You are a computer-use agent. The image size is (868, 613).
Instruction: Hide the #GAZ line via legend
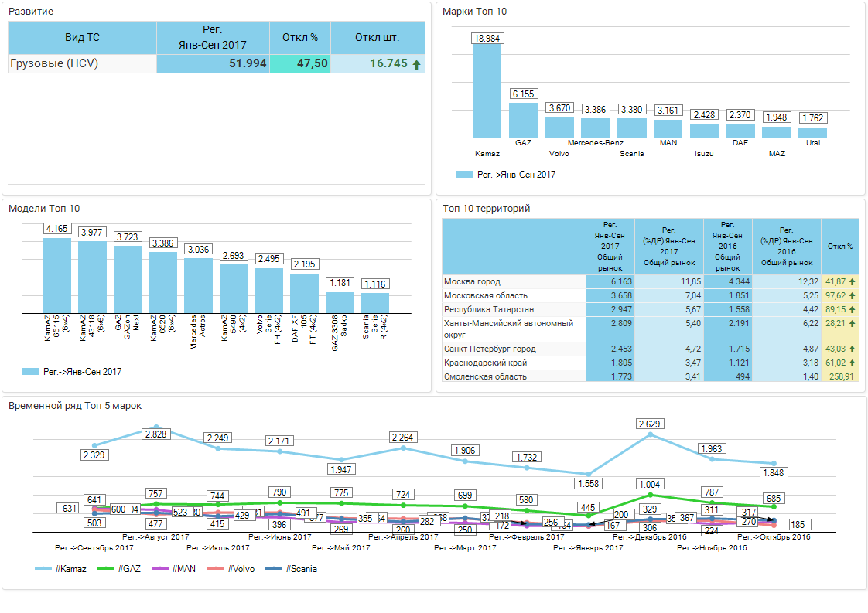pos(120,569)
